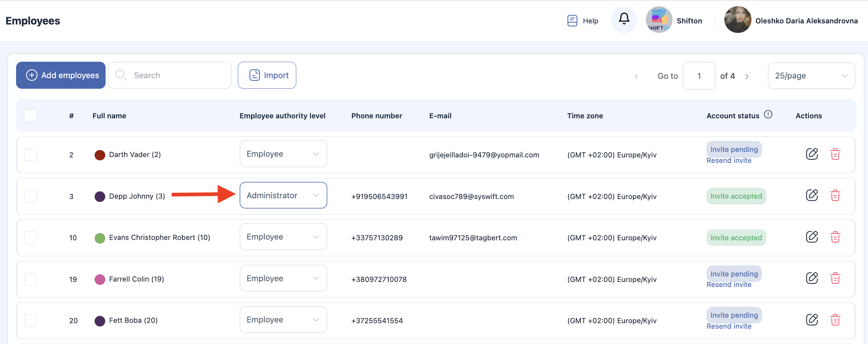
Task: Focus the employee Search field
Action: coord(175,75)
